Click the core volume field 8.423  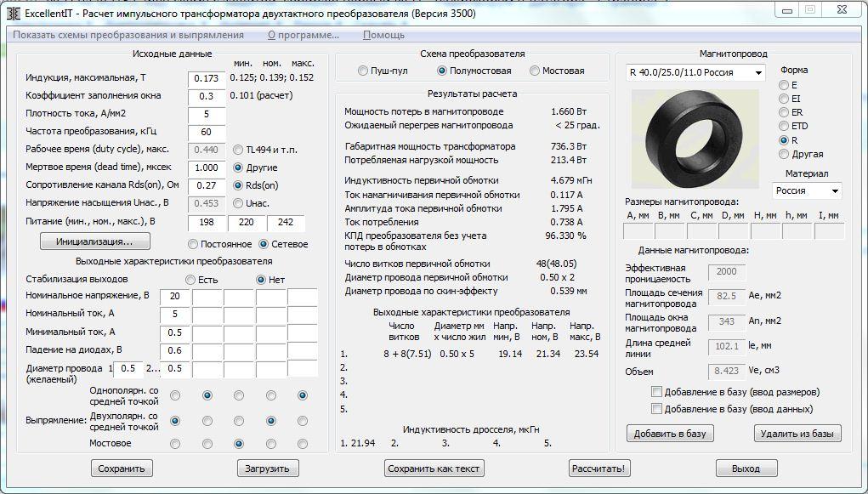coord(727,371)
